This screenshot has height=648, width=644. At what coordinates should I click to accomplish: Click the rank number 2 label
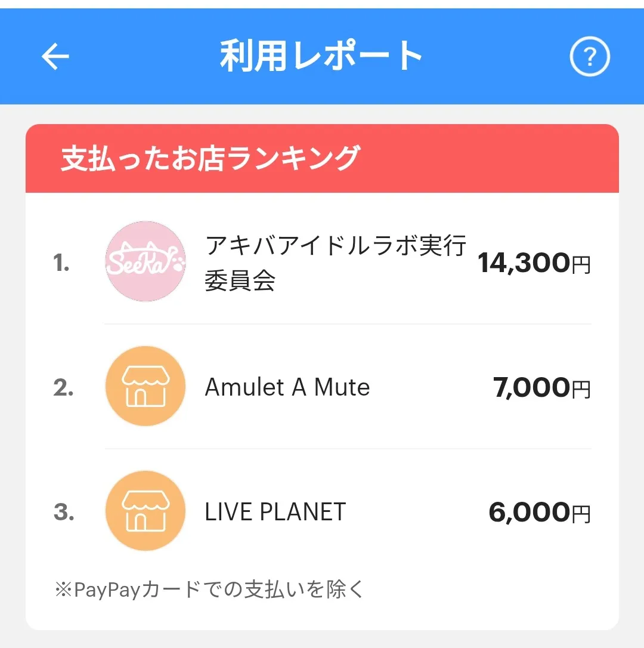tap(63, 388)
